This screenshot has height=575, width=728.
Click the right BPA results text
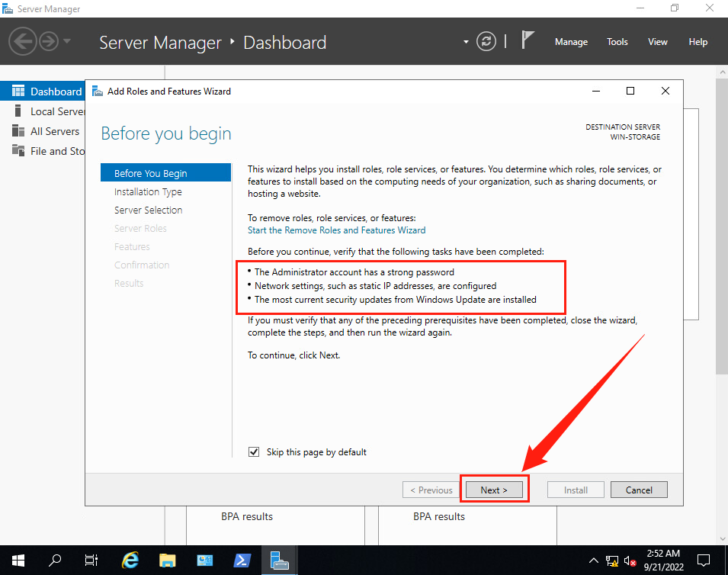pyautogui.click(x=439, y=516)
